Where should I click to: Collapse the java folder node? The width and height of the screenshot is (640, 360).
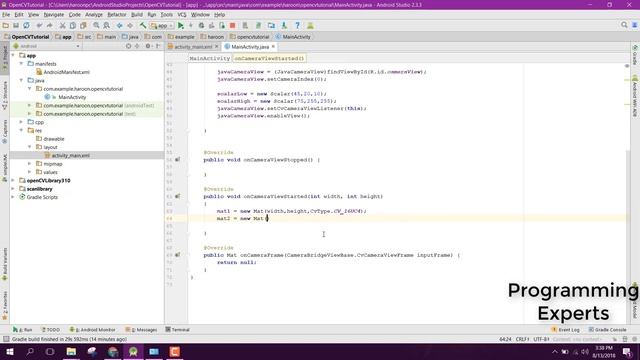(x=21, y=80)
